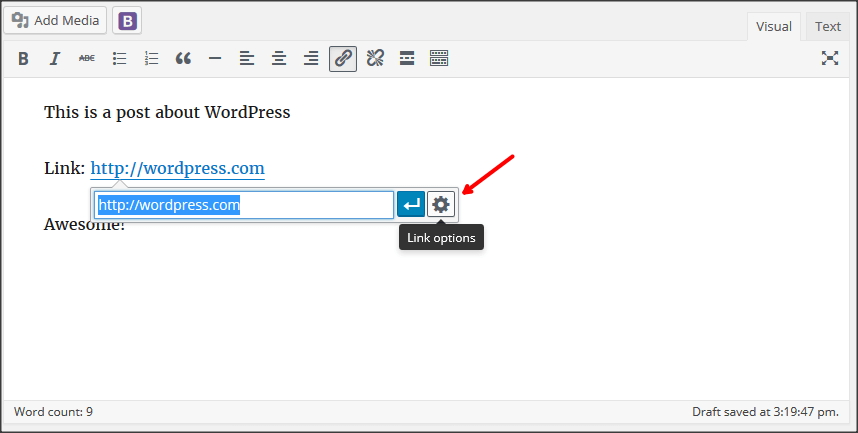Enable distraction-free writing mode
This screenshot has width=858, height=433.
click(x=830, y=59)
